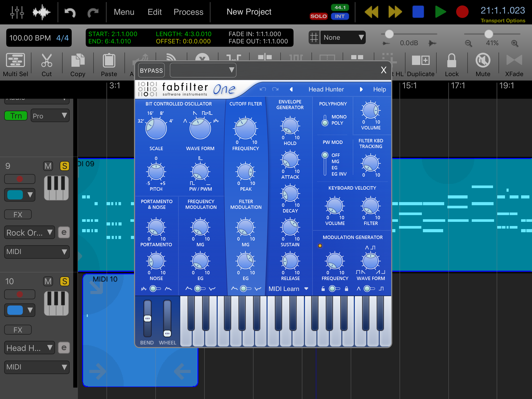Click the Duplicate tool

point(421,65)
